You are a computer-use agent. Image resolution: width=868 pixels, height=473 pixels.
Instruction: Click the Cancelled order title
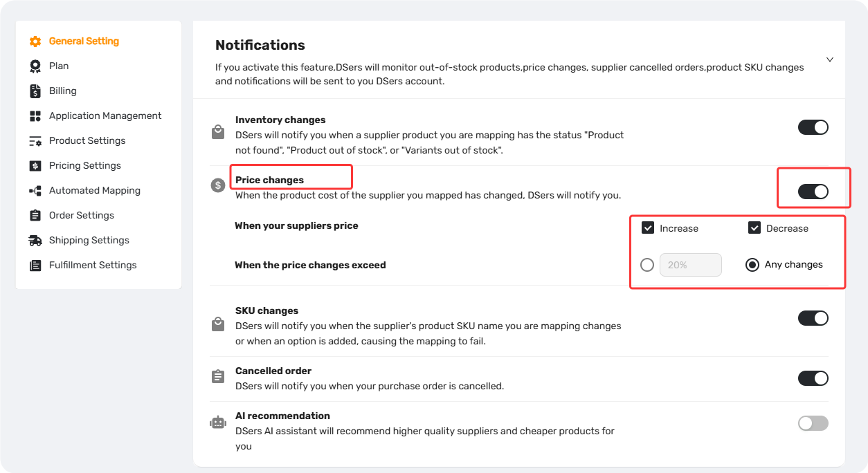click(273, 371)
